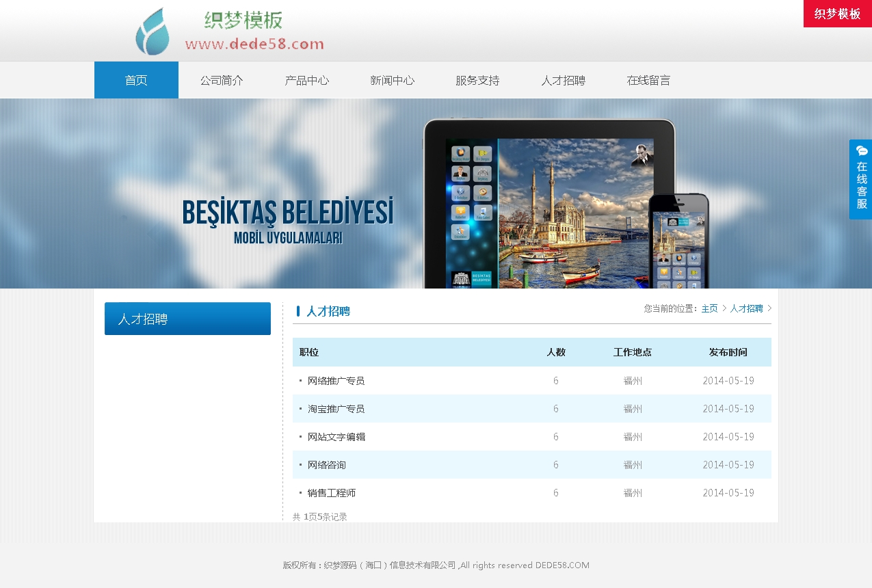Click the water-drop site logo
This screenshot has height=588, width=872.
click(152, 31)
